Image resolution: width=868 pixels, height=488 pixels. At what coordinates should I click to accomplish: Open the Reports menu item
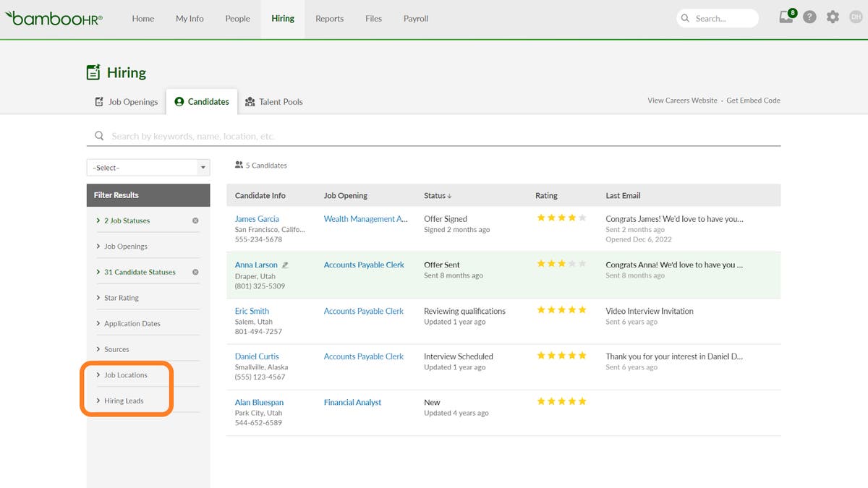(x=329, y=19)
